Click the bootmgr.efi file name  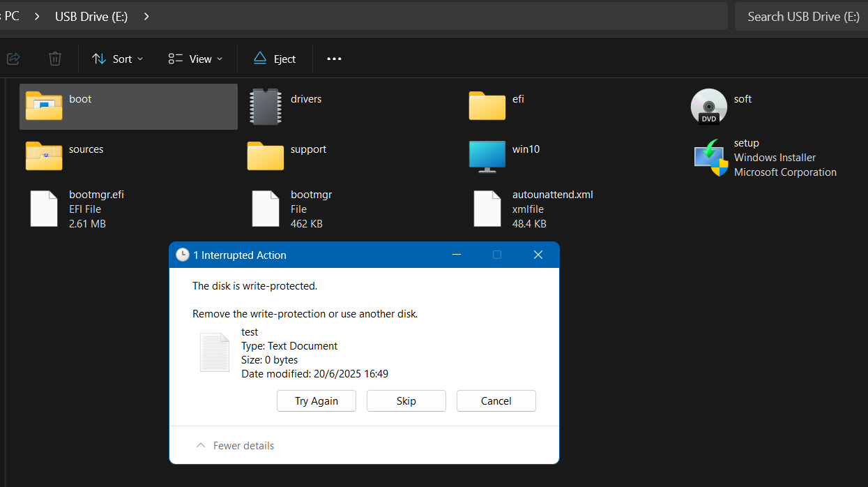(x=96, y=195)
